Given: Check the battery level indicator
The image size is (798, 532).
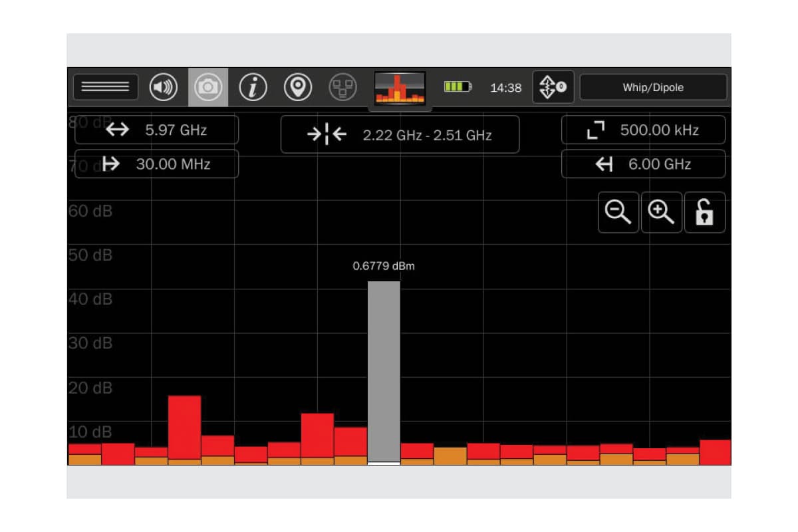Looking at the screenshot, I should [458, 87].
